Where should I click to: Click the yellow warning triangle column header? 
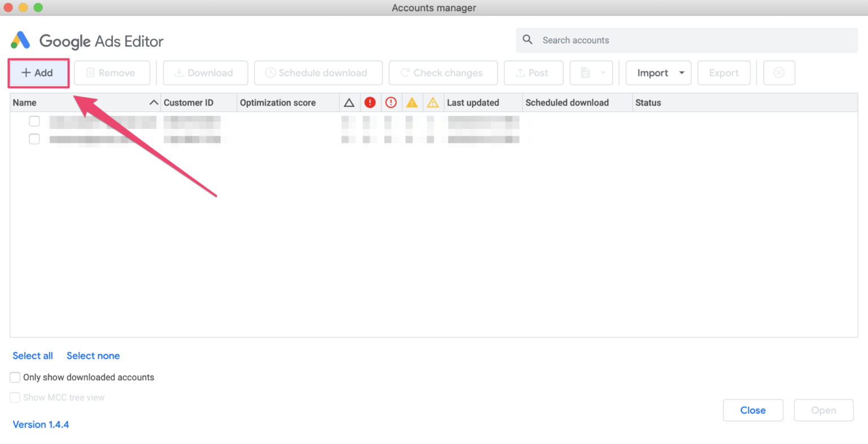412,102
